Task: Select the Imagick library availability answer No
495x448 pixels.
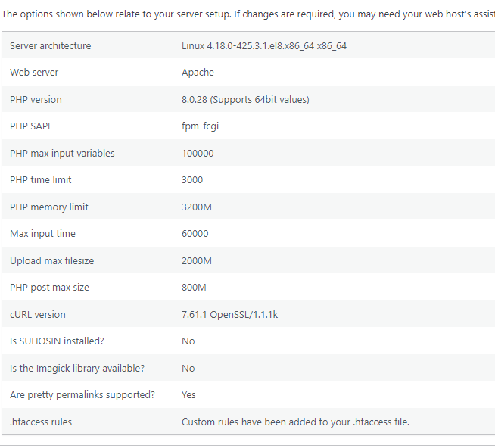Action: (188, 368)
